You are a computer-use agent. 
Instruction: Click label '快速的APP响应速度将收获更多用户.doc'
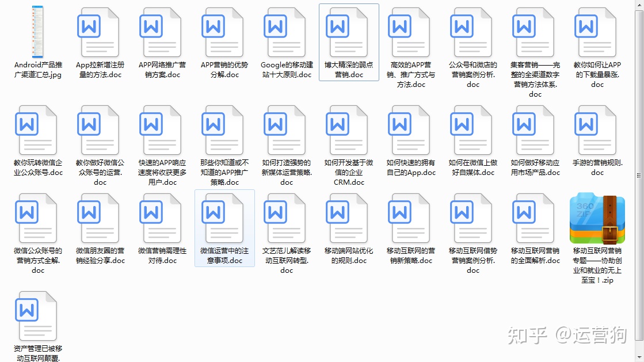(x=162, y=173)
